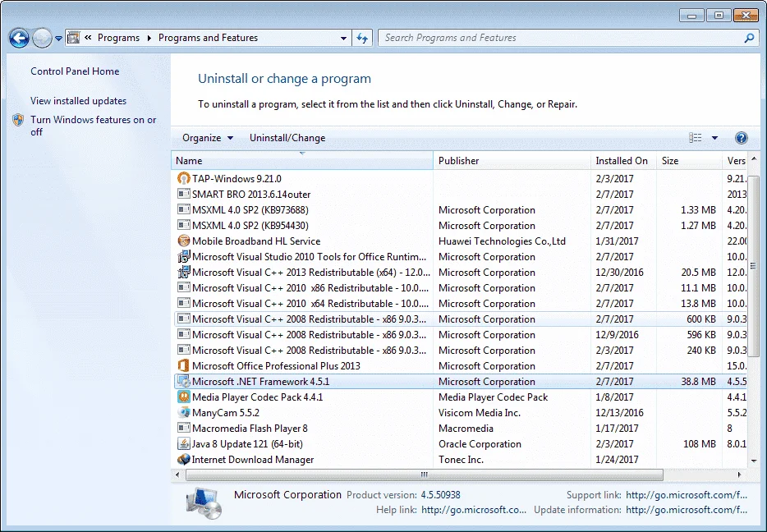This screenshot has width=767, height=532.
Task: Click Microsoft .NET Framework 4.5.1 icon
Action: click(x=183, y=382)
